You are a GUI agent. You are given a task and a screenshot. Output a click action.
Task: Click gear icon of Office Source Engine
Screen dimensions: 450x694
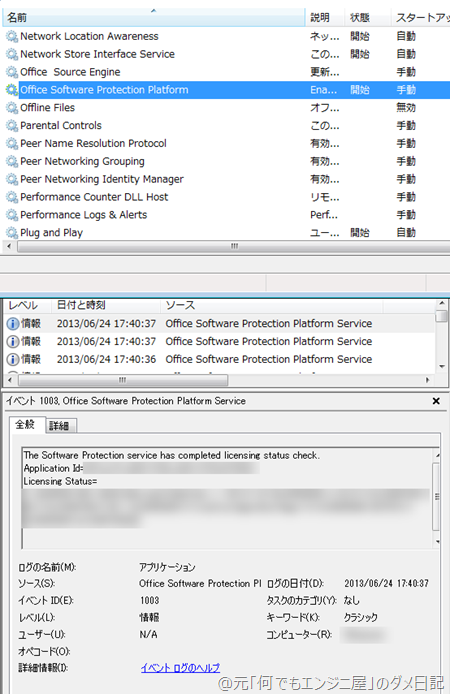point(12,72)
